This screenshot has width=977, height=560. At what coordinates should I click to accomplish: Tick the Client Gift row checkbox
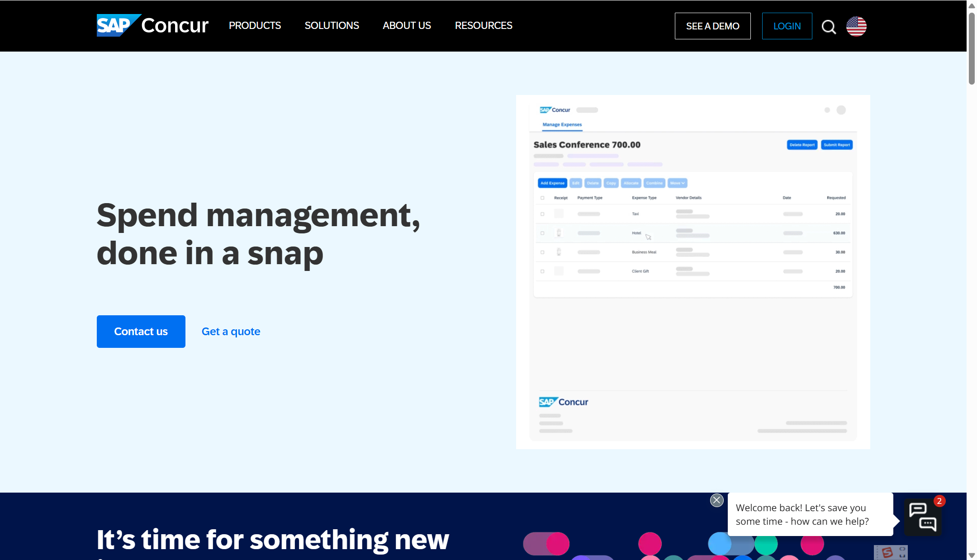(x=542, y=271)
